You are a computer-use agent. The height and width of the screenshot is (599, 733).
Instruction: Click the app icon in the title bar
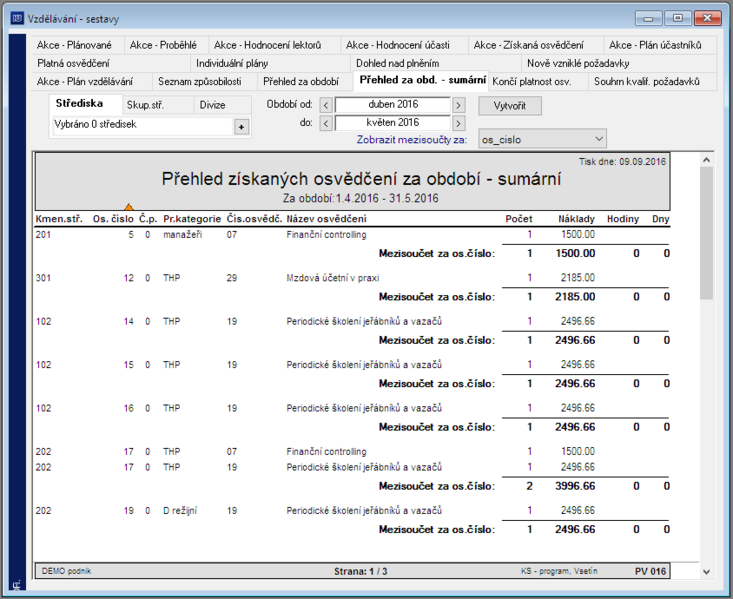pyautogui.click(x=17, y=18)
